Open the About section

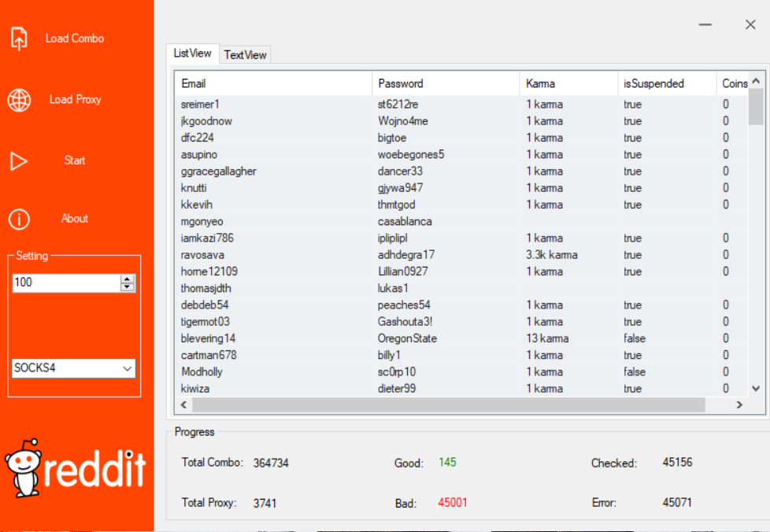75,219
